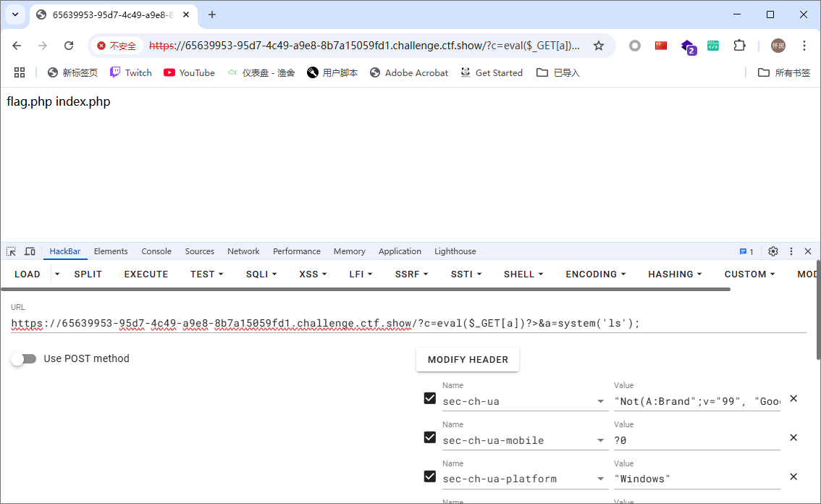Click the 不安全 site info badge
Viewport: 821px width, 504px height.
(117, 46)
